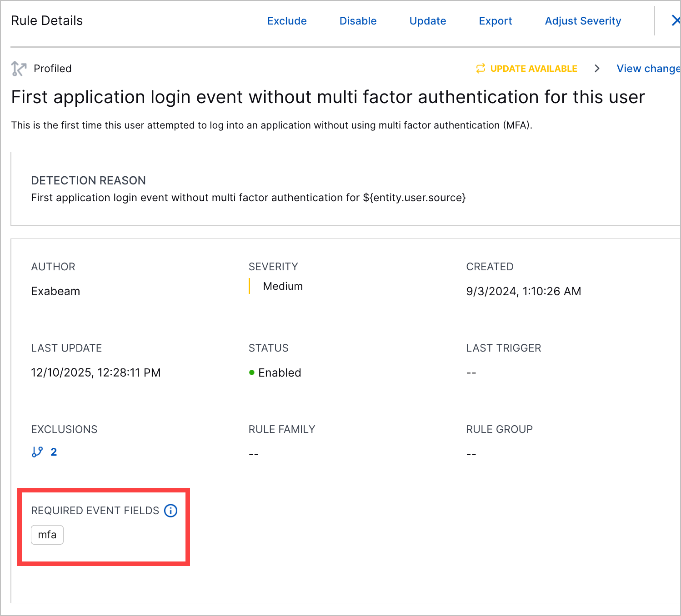Expand the View changes panel

pos(648,68)
